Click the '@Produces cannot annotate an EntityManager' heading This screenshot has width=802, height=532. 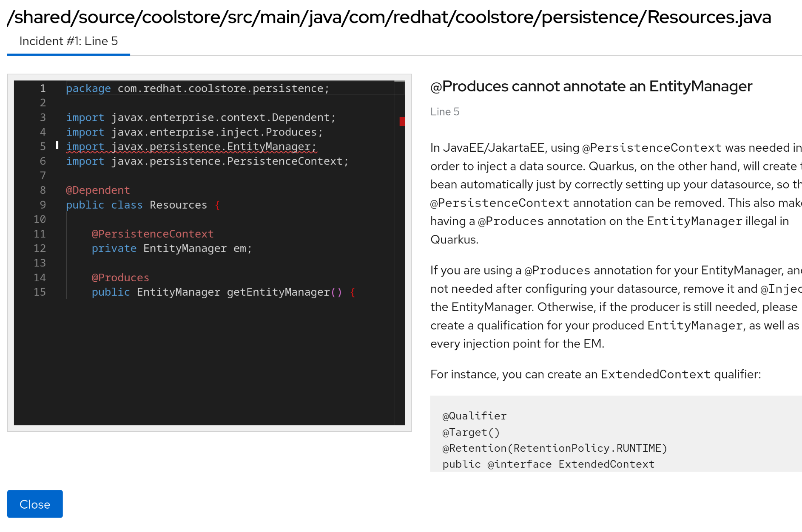[x=591, y=86]
